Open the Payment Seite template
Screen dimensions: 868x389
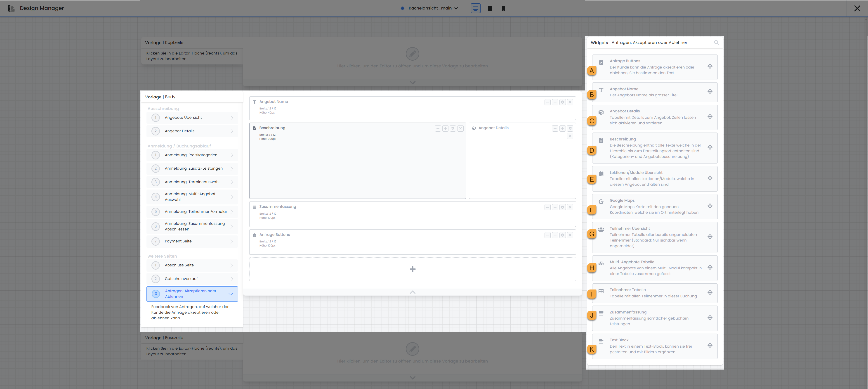(x=192, y=241)
